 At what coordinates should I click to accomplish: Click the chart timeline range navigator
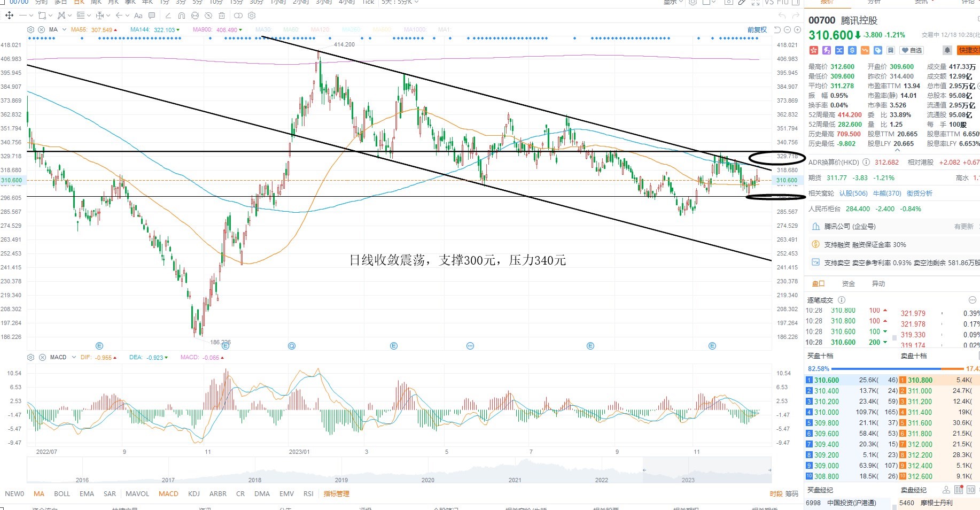399,470
